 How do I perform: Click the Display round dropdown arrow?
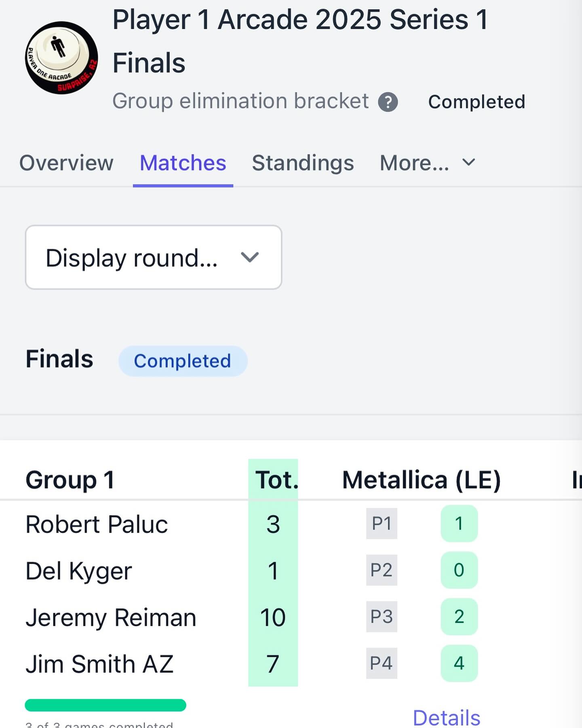250,257
